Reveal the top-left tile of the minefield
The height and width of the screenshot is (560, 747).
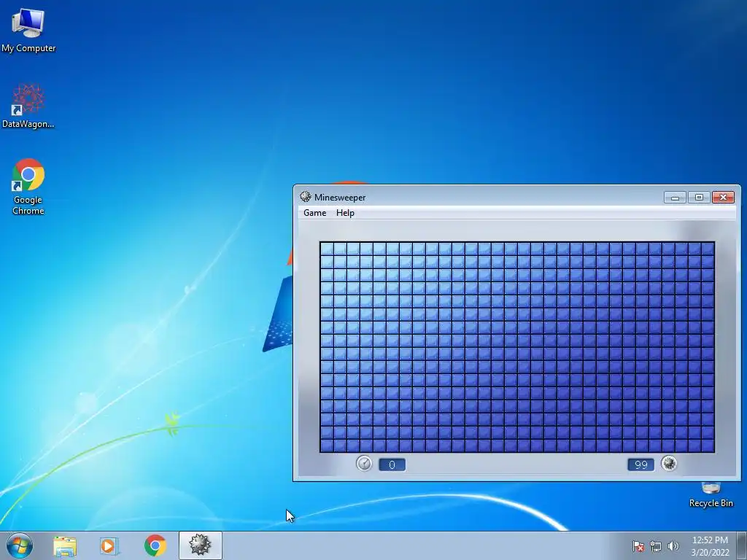click(327, 249)
